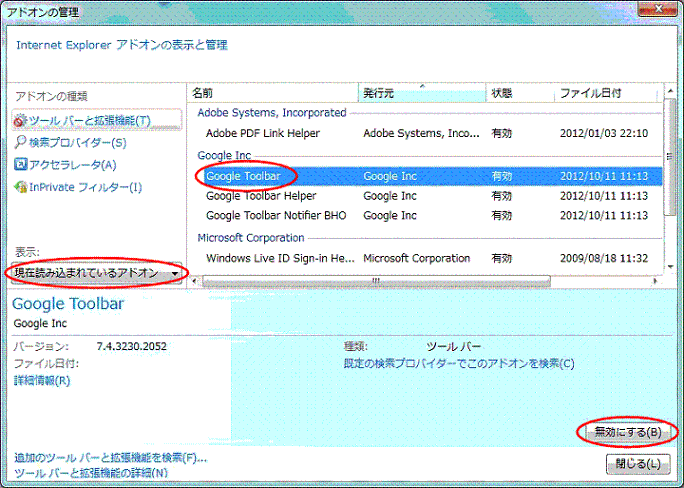The image size is (684, 488).
Task: Click the search provider magnifier icon
Action: 20,142
